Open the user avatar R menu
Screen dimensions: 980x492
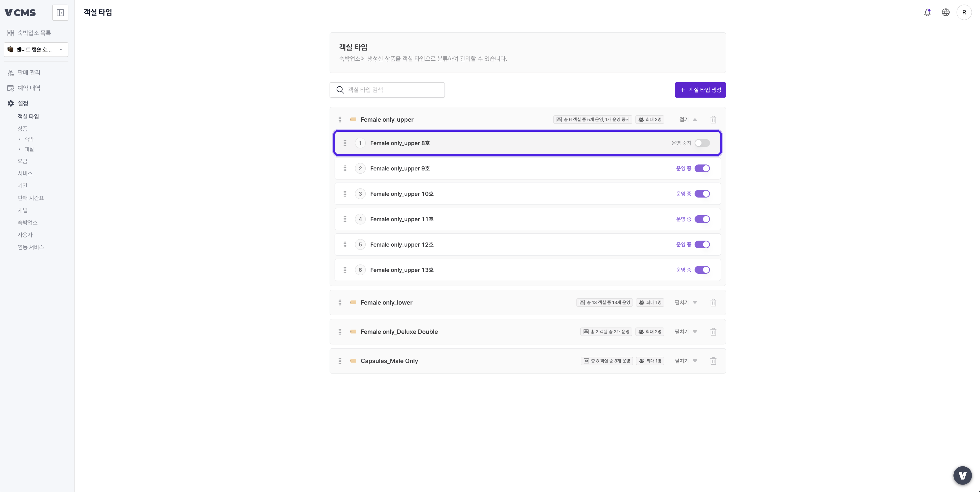tap(964, 12)
